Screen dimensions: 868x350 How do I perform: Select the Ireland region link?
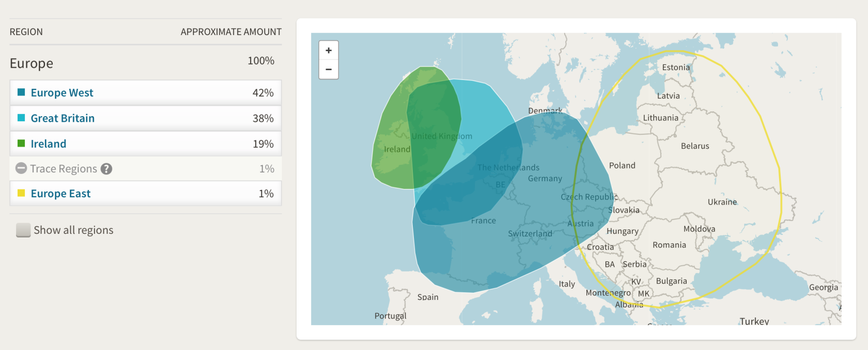[x=49, y=144]
